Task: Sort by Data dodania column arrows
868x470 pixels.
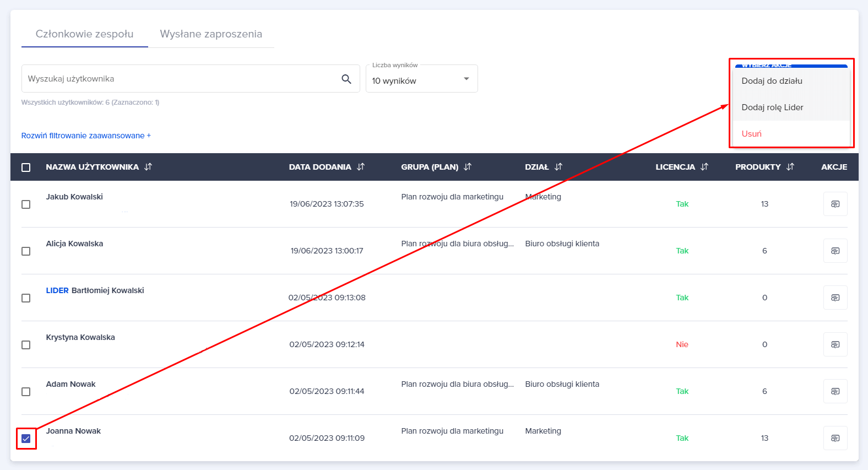Action: [x=361, y=167]
